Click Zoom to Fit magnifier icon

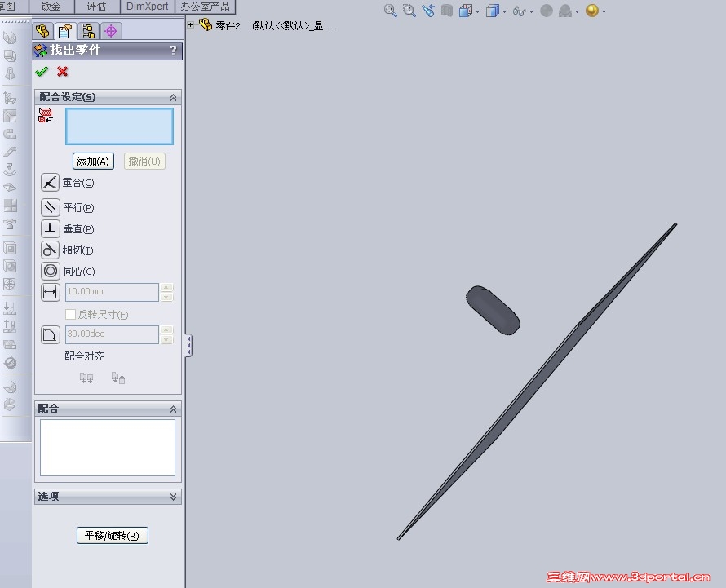390,11
